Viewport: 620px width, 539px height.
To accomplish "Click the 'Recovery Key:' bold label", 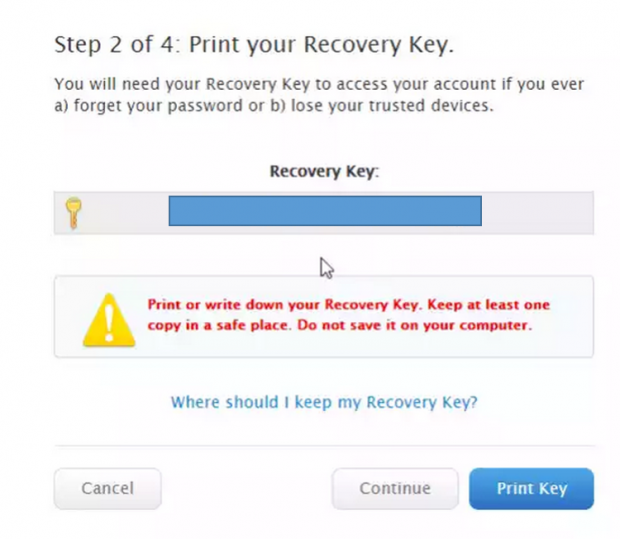I will (x=324, y=172).
